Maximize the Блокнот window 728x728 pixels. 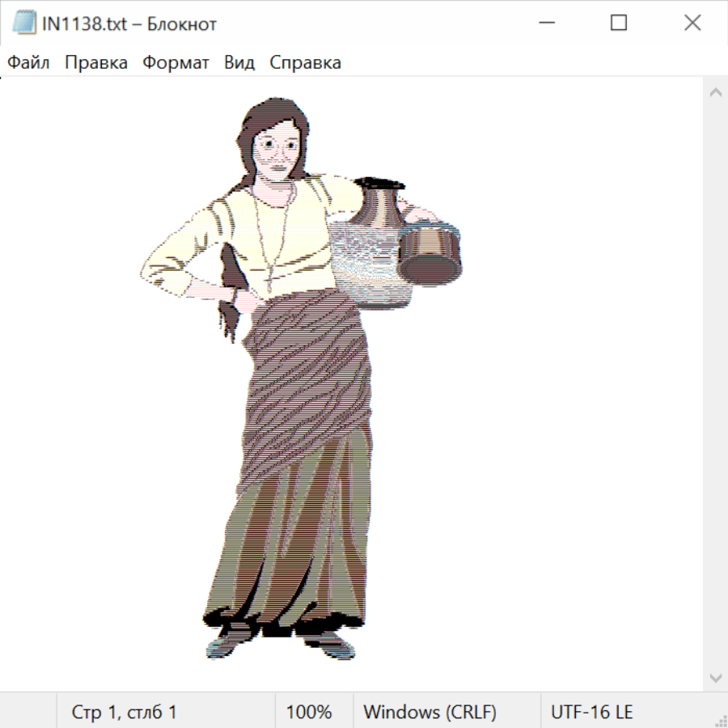coord(618,23)
